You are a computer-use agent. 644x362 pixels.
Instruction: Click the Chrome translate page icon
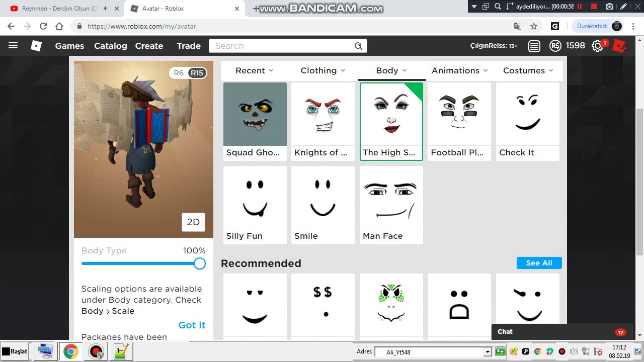tap(518, 26)
